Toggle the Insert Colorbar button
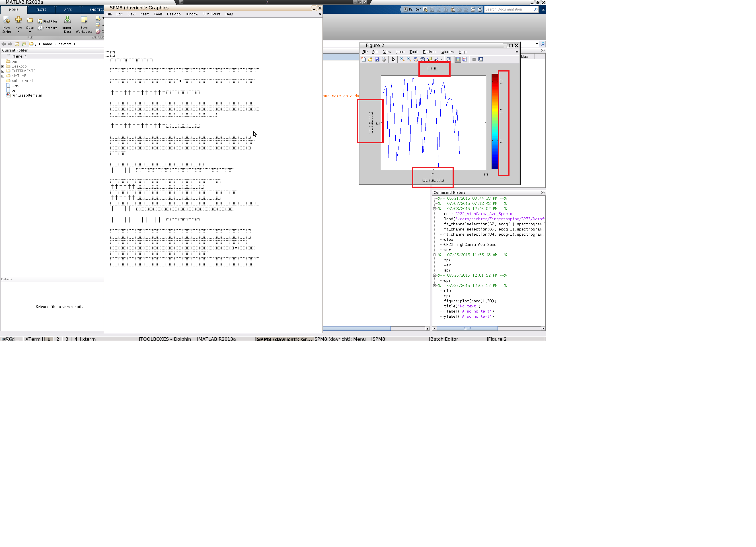756x547 pixels. 458,59
